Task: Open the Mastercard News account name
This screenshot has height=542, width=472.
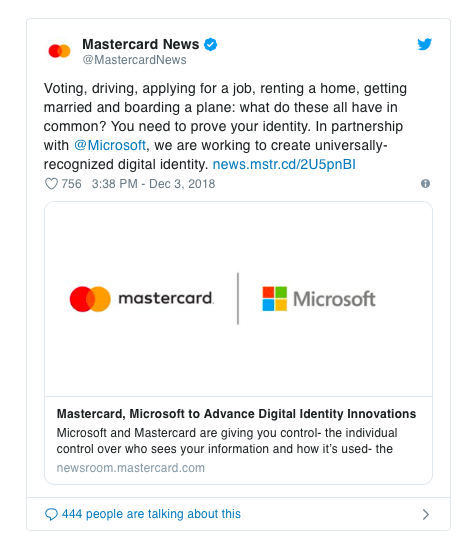Action: point(140,44)
